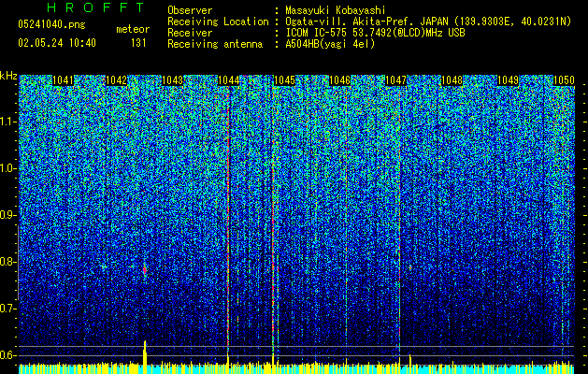Click the 0.9 frequency axis label

[x=8, y=215]
